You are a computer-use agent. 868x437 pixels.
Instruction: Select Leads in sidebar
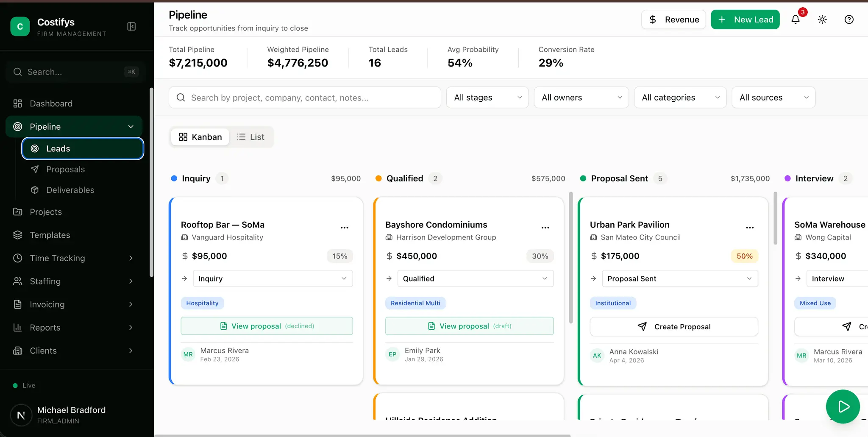[83, 148]
